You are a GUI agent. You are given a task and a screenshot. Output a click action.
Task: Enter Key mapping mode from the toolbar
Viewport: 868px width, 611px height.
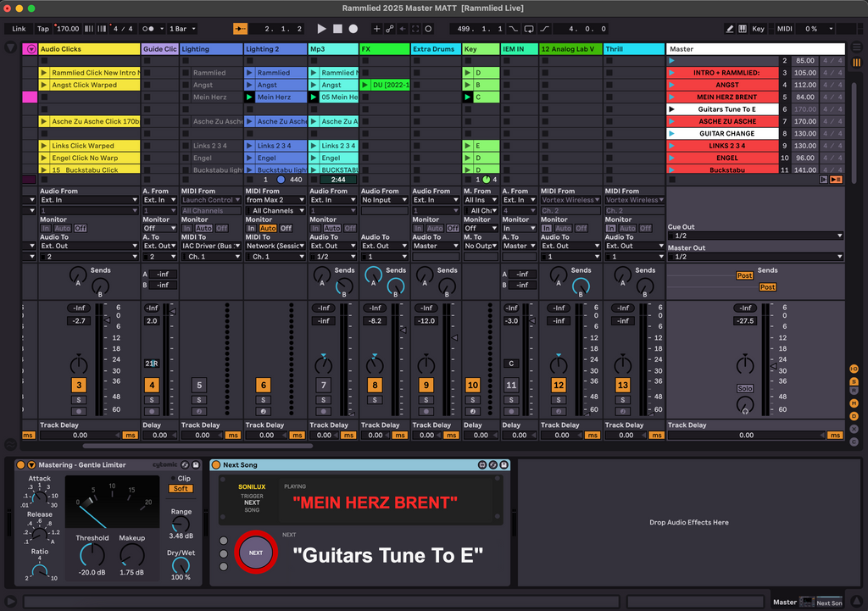pos(758,28)
